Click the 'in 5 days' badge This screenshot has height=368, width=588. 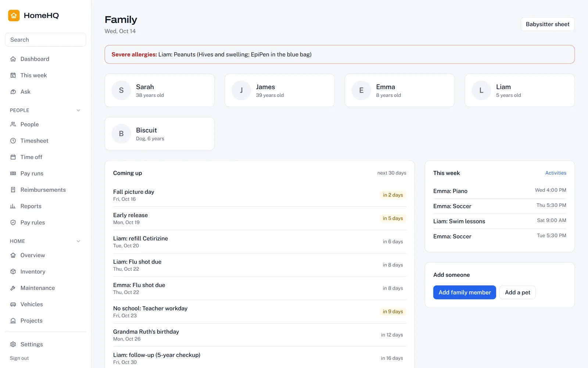tap(393, 219)
